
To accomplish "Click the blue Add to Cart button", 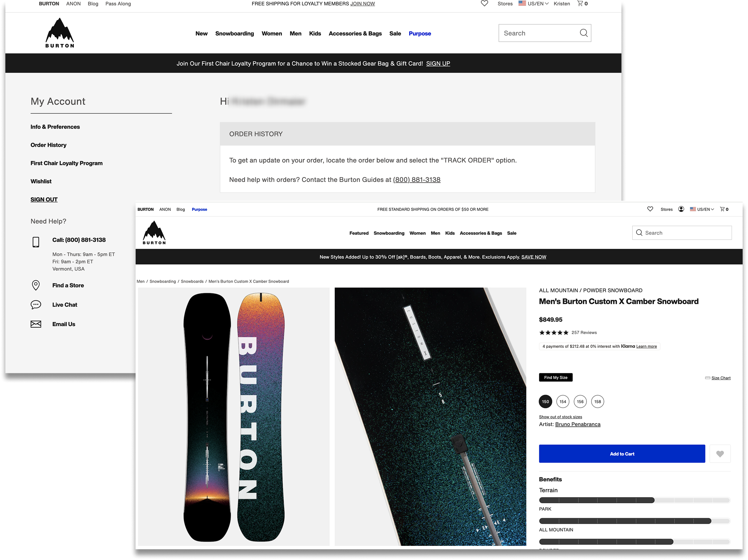I will (x=622, y=454).
